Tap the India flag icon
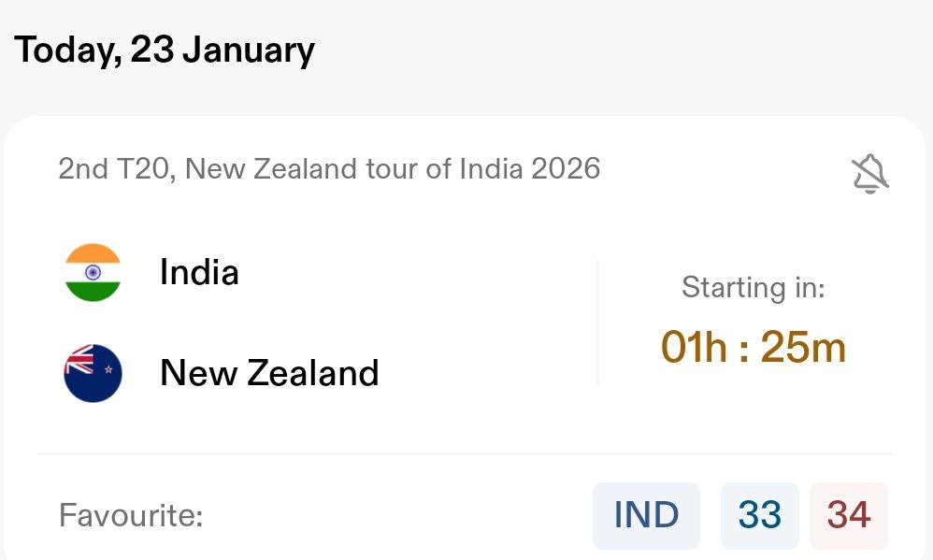 (x=93, y=272)
